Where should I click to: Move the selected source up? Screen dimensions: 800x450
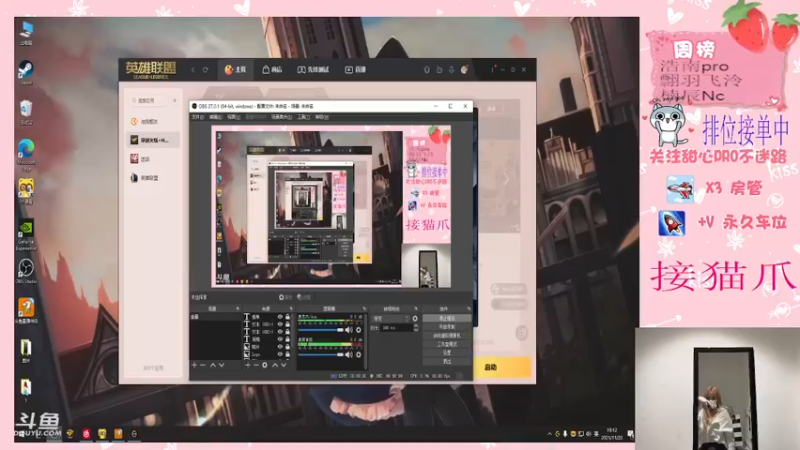coord(275,365)
